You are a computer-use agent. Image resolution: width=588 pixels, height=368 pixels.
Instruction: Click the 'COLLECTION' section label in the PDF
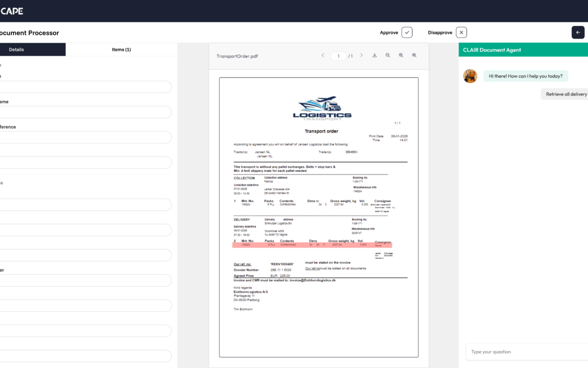[x=244, y=178]
